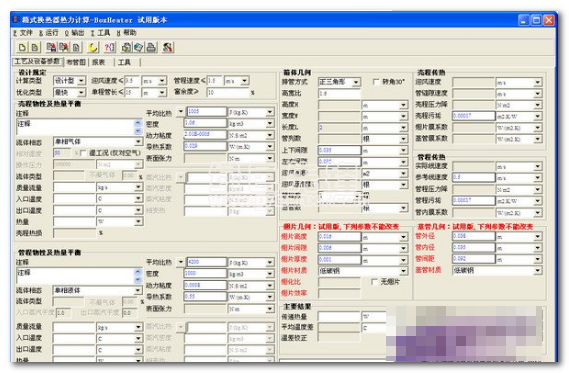569x373 pixels.
Task: Open the 排管方式 dropdown showing 正三角形
Action: click(339, 82)
